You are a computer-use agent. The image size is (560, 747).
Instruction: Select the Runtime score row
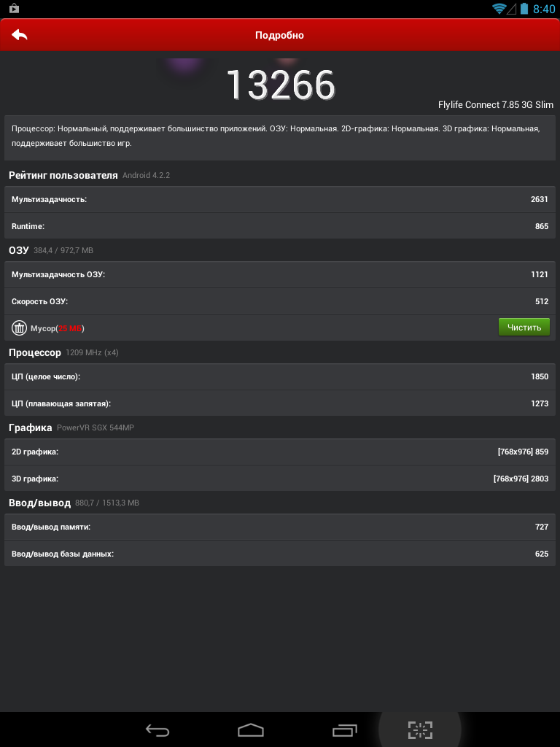(x=280, y=226)
